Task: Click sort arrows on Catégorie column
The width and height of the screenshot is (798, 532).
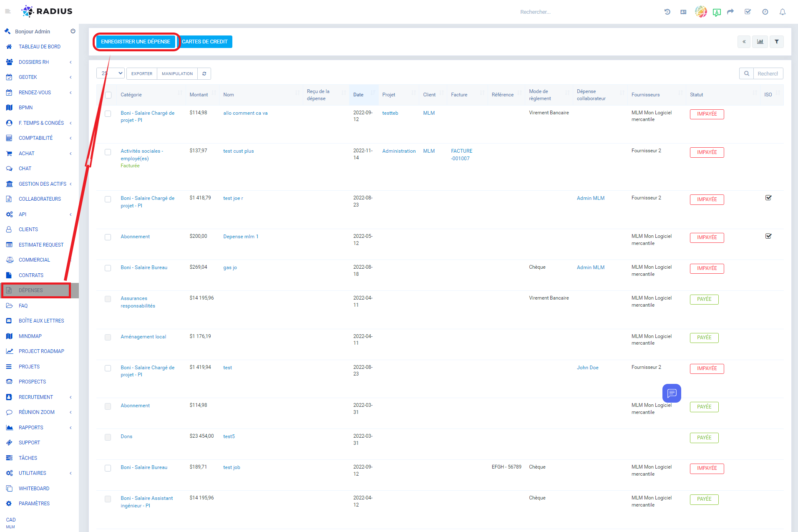Action: pyautogui.click(x=180, y=93)
